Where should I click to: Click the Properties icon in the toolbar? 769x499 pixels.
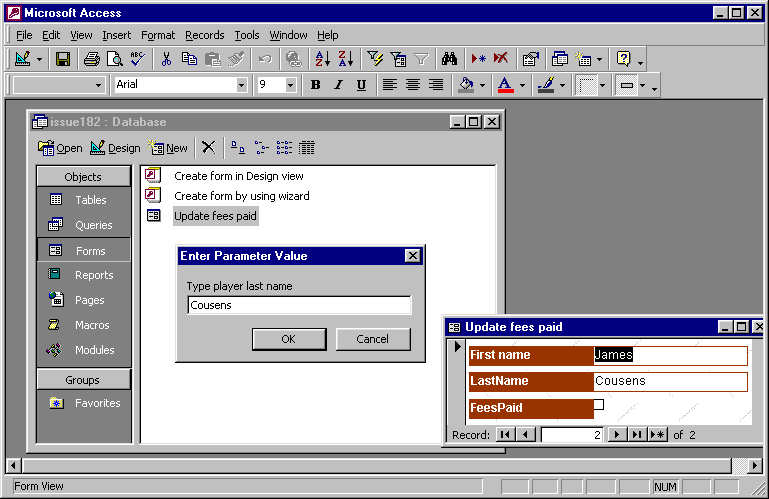pos(531,59)
